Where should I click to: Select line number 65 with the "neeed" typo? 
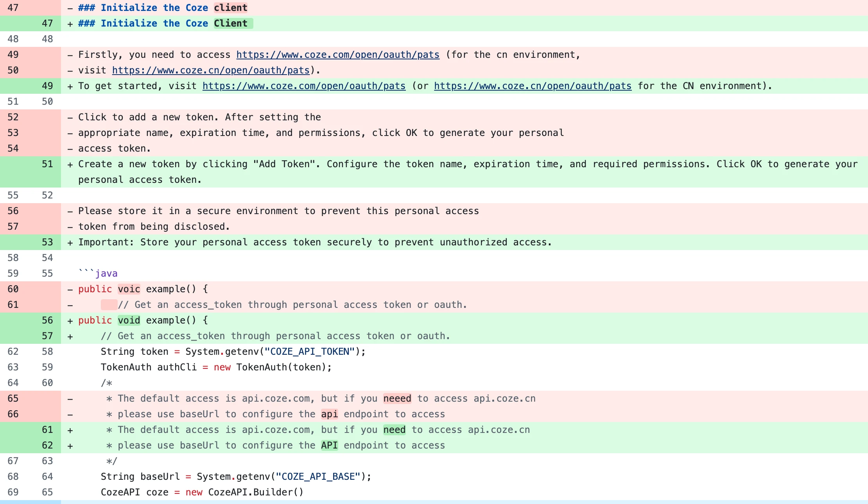(x=13, y=399)
